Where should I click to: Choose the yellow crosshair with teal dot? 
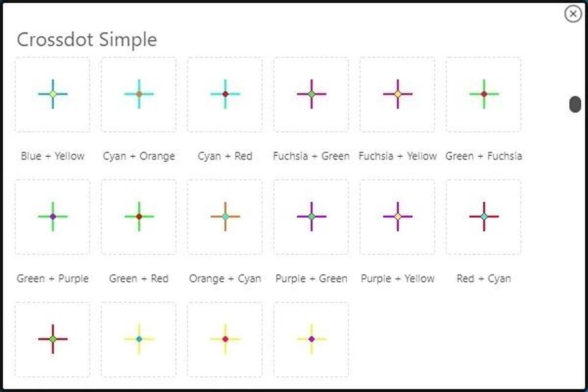[x=139, y=340]
